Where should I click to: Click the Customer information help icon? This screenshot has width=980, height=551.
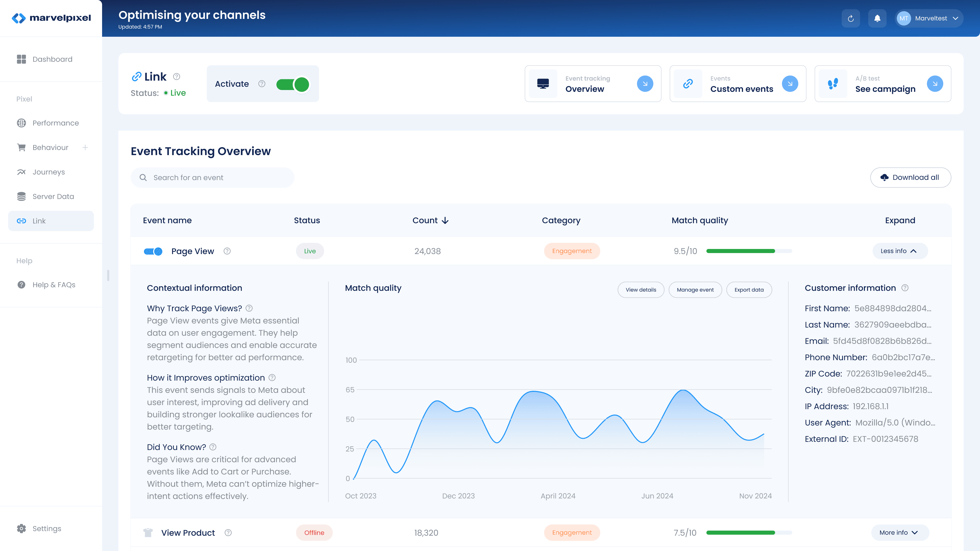tap(905, 288)
